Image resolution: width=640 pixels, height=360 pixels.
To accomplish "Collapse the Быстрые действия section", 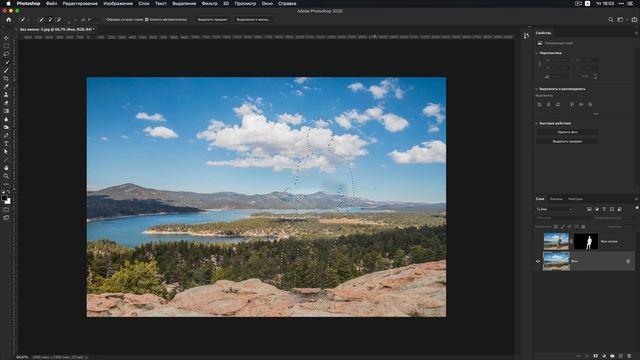I will (x=537, y=123).
